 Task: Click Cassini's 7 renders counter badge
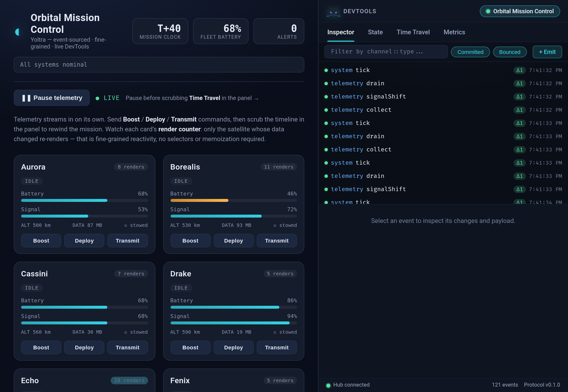click(131, 274)
